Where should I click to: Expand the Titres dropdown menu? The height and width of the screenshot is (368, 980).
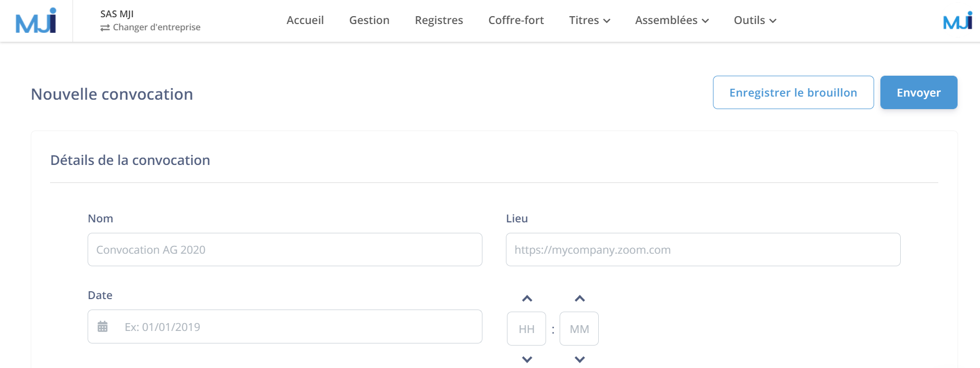[589, 20]
